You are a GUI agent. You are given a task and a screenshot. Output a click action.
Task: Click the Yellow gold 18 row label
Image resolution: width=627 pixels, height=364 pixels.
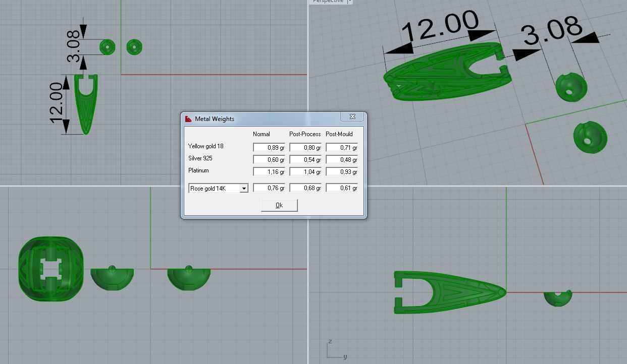(205, 146)
